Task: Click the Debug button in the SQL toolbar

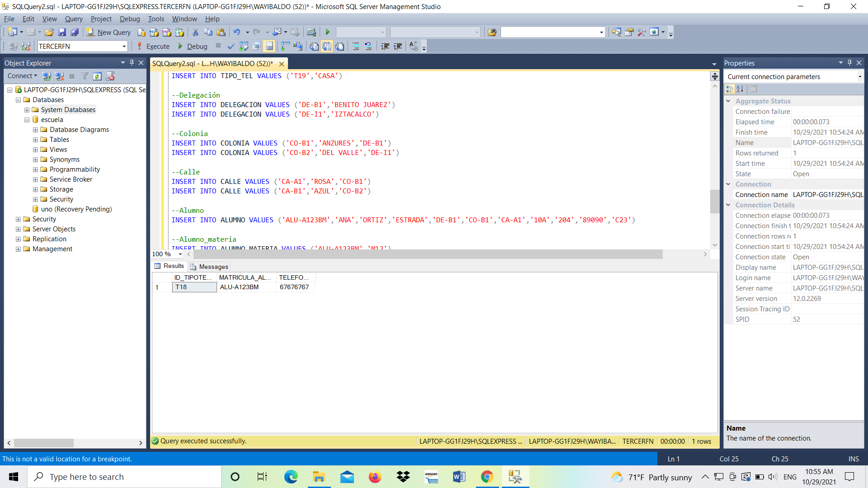Action: pyautogui.click(x=193, y=46)
